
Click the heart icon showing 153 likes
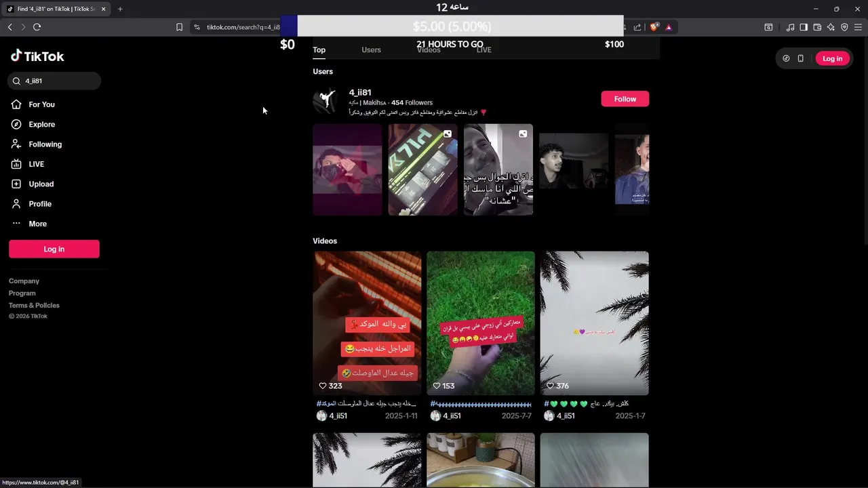(x=436, y=386)
